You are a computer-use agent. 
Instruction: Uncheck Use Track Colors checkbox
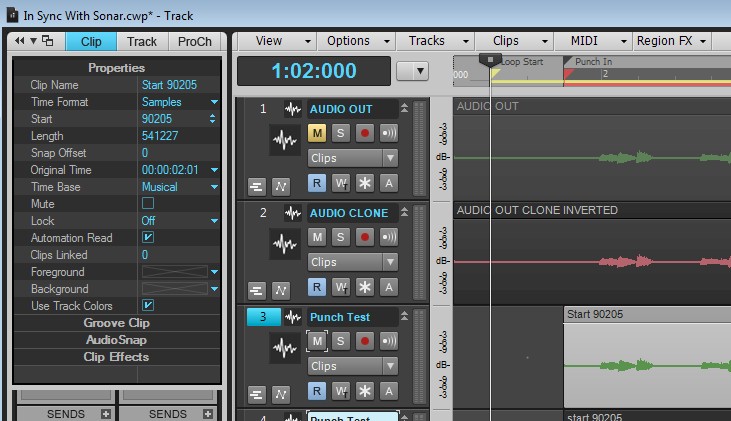click(x=148, y=305)
